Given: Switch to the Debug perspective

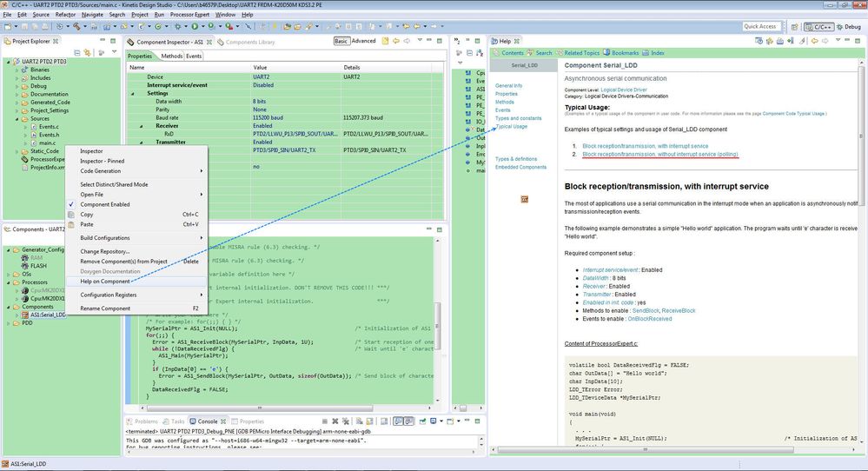Looking at the screenshot, I should (849, 27).
